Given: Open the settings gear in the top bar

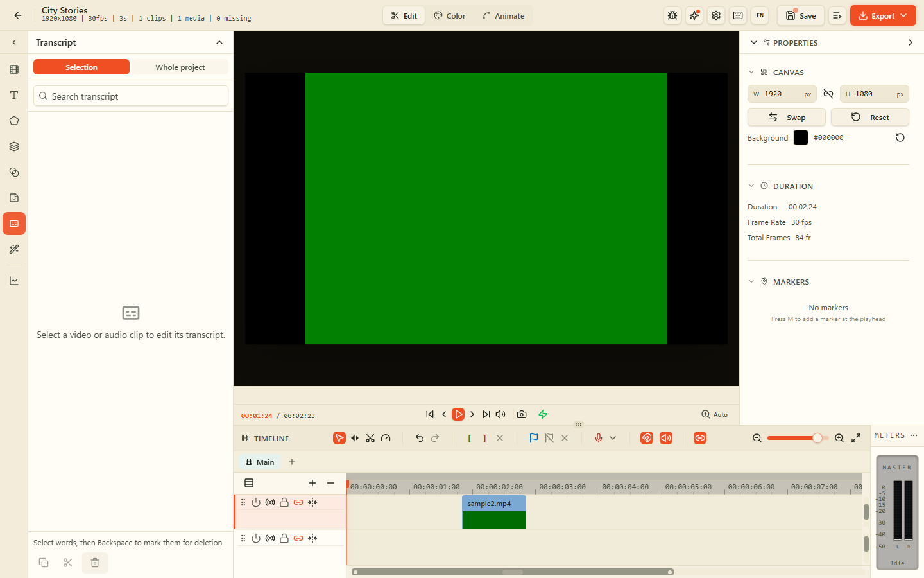Looking at the screenshot, I should coord(716,15).
